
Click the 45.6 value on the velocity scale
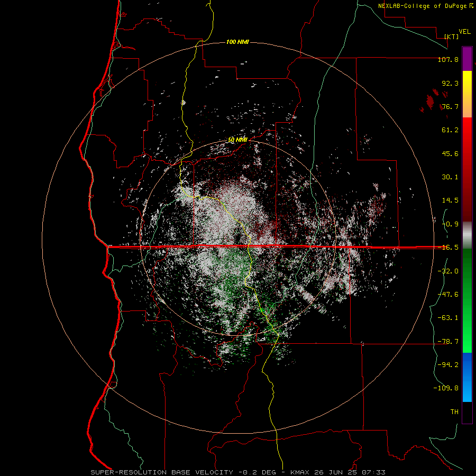point(450,153)
